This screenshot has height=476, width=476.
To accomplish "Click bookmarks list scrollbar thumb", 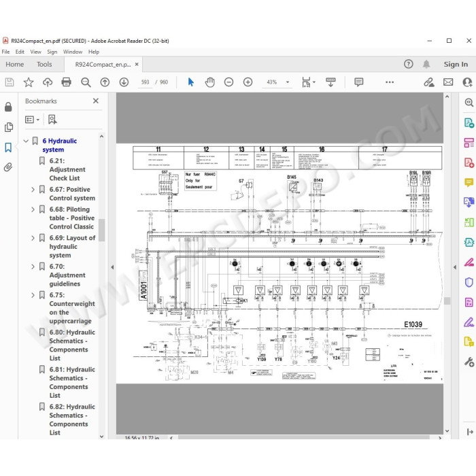I will coord(101,230).
